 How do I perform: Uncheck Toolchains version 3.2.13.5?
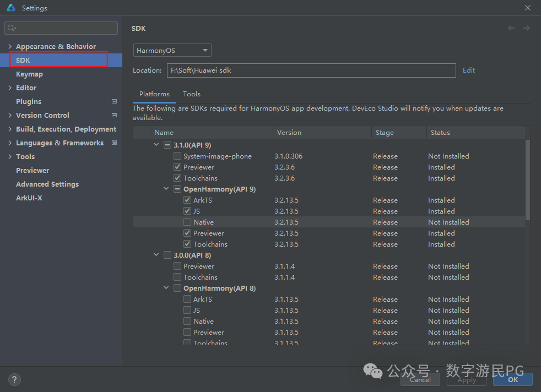[x=187, y=244]
